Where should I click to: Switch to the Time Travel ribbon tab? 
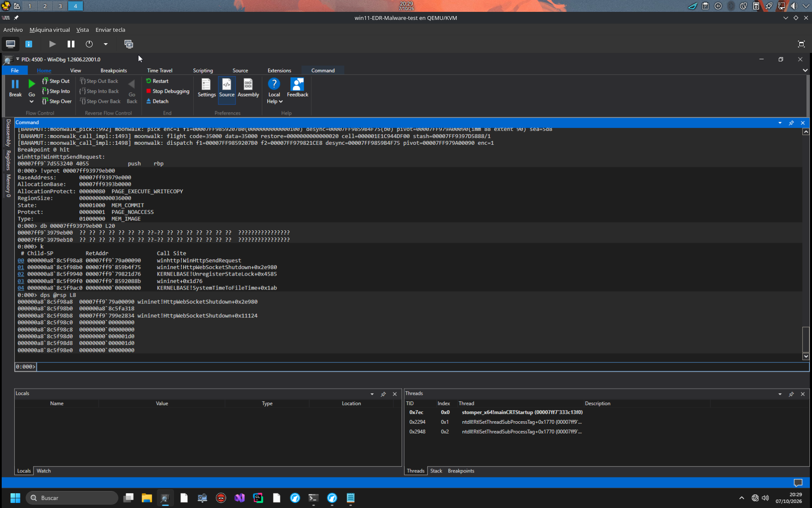click(x=159, y=70)
